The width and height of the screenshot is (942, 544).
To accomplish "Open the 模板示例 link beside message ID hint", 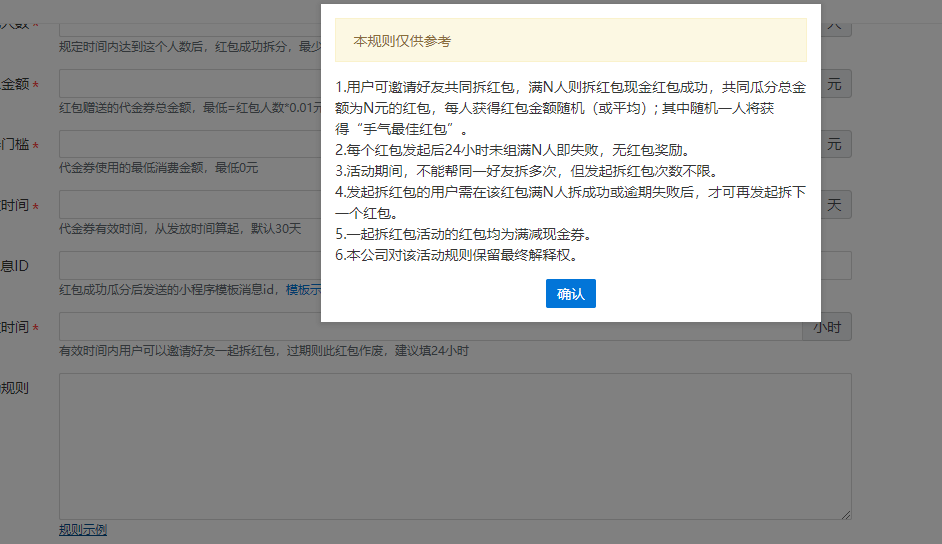I will tap(303, 290).
